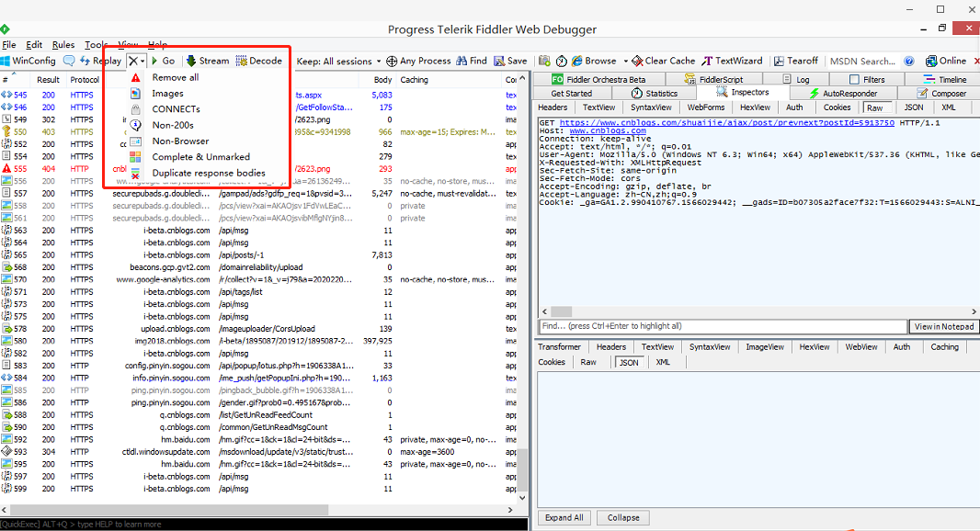Click the comment speech bubble icon
The width and height of the screenshot is (980, 531).
[x=69, y=61]
